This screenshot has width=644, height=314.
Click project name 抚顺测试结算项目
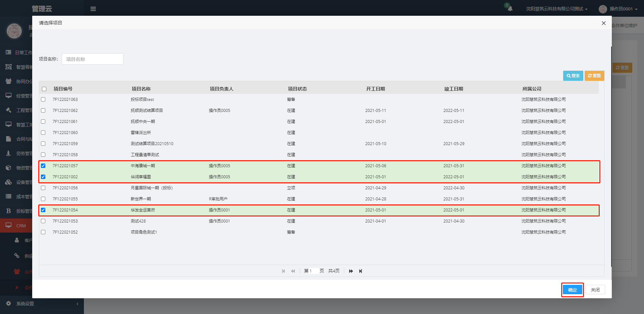147,111
